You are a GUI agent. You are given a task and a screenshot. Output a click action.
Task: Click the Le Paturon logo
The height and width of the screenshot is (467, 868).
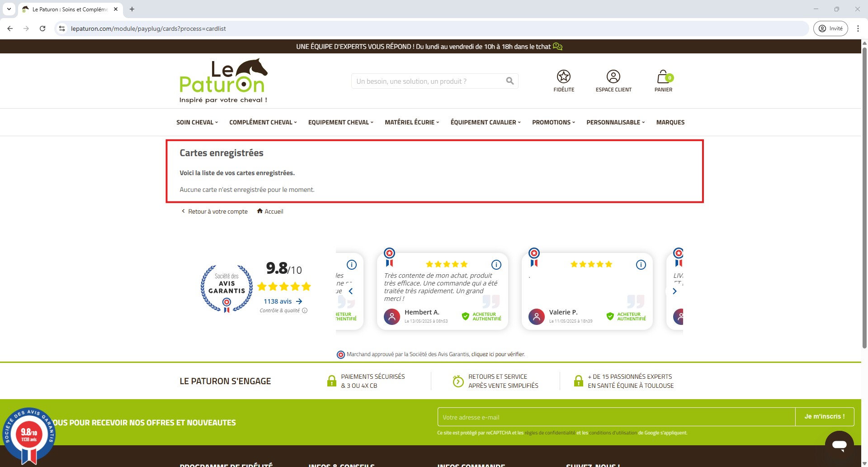223,81
